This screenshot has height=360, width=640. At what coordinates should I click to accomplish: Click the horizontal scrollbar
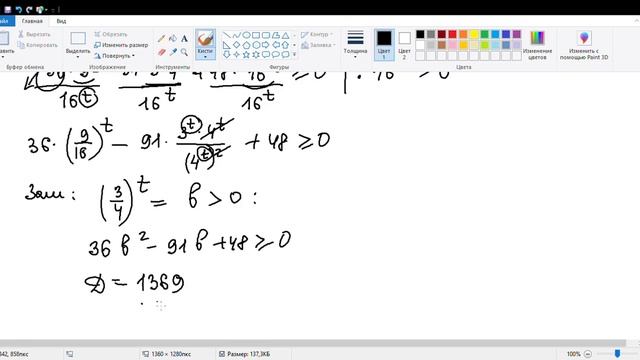[x=313, y=343]
